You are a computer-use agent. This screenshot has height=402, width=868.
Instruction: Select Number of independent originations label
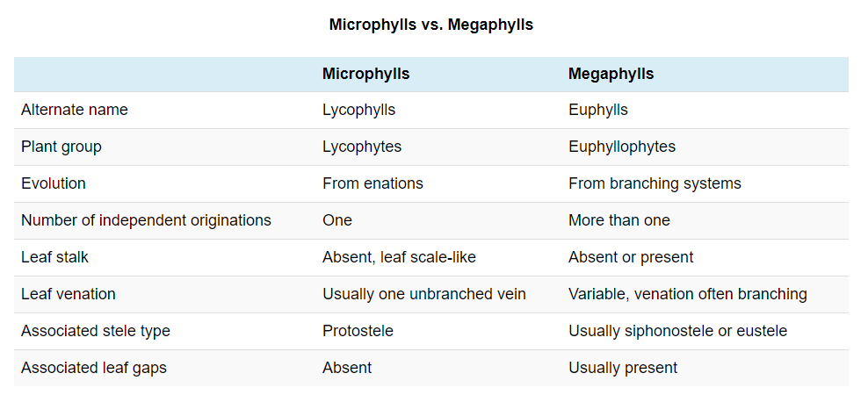point(146,220)
